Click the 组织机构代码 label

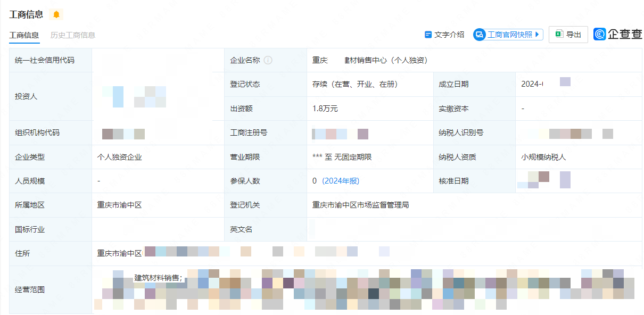(37, 132)
